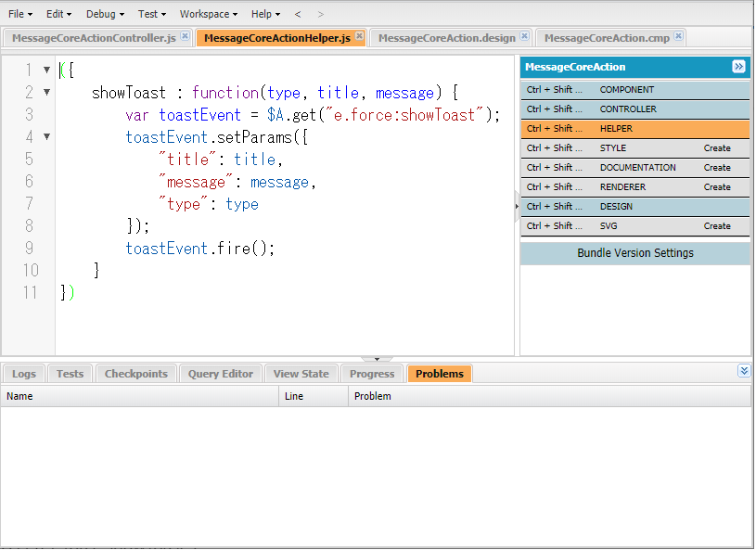Create the STYLE bundle resource
Image resolution: width=756 pixels, height=550 pixels.
click(x=716, y=148)
